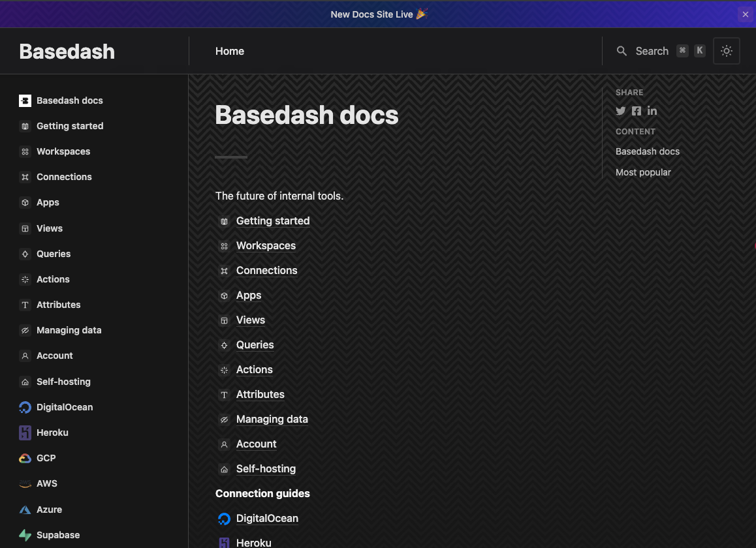Screen dimensions: 756x548
Task: Click the Azure logo icon in sidebar
Action: click(x=25, y=510)
